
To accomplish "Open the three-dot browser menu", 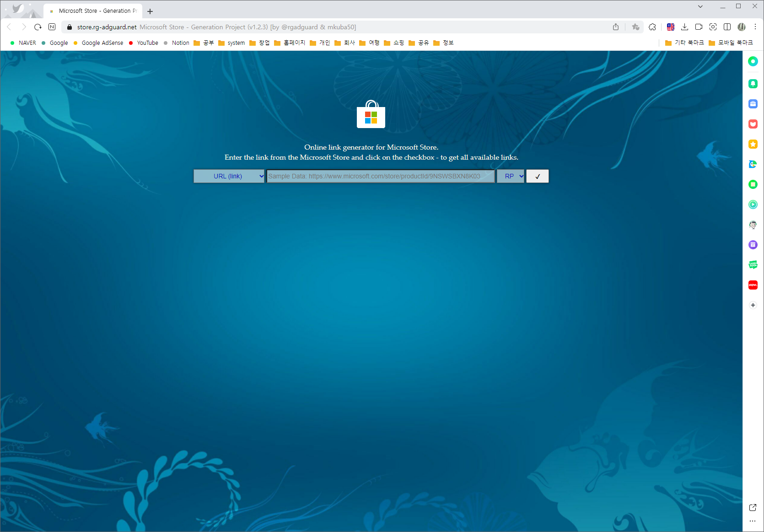I will [x=755, y=27].
